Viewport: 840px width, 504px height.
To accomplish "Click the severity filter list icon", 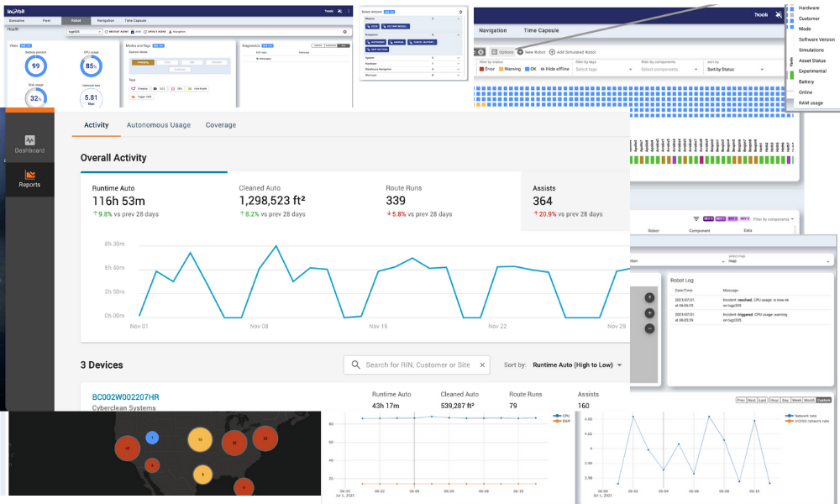I will coord(696,218).
